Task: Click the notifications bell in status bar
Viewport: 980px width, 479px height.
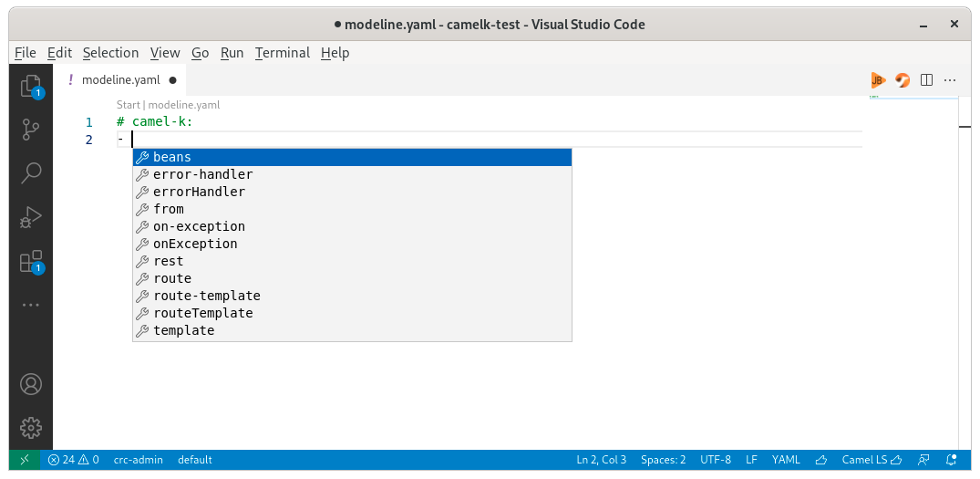Action: (952, 460)
